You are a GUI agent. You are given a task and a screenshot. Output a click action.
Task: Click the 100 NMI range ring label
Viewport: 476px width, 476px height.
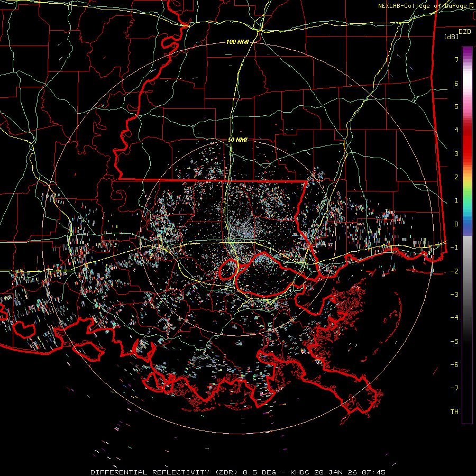pos(237,42)
